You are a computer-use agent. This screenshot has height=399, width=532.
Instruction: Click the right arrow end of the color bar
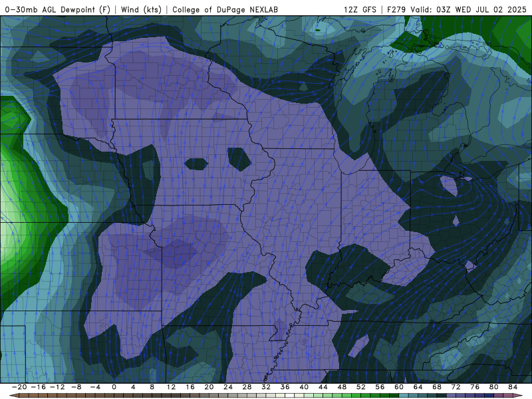519,396
